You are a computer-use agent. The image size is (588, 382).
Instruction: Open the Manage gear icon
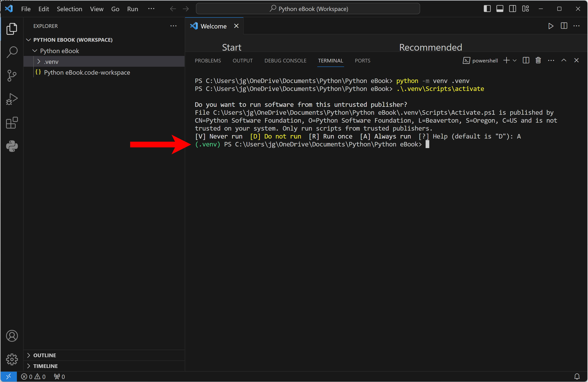12,359
